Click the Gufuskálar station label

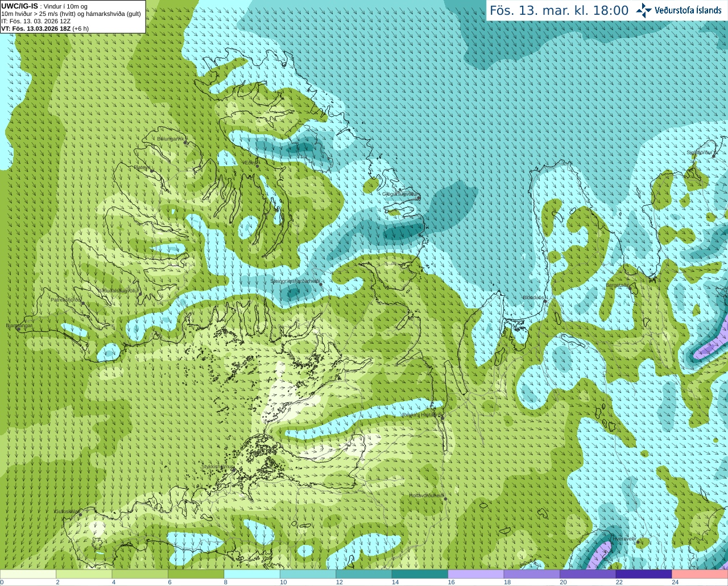[x=67, y=511]
